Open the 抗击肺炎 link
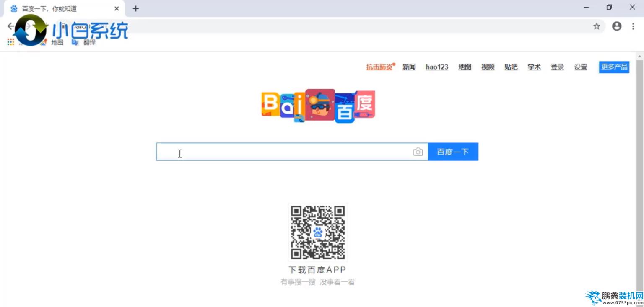Viewport: 644px width, 307px height. (380, 67)
